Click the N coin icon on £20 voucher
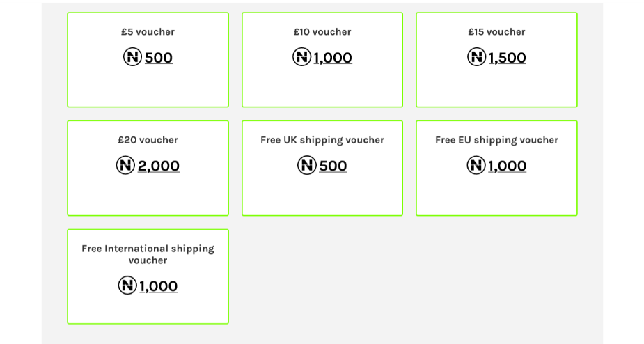This screenshot has height=344, width=644. click(125, 165)
